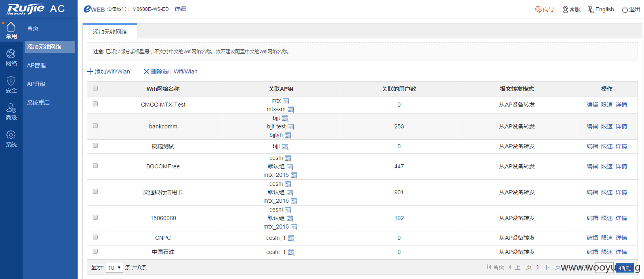This screenshot has height=279, width=644.
Task: Open AP group icon next to bjjtyh
Action: [288, 135]
